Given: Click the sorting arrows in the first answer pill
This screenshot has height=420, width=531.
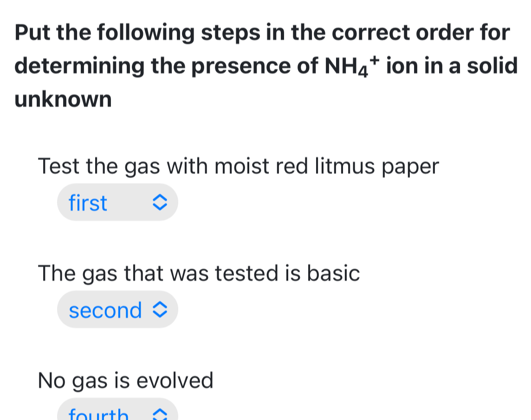Looking at the screenshot, I should coord(160,202).
